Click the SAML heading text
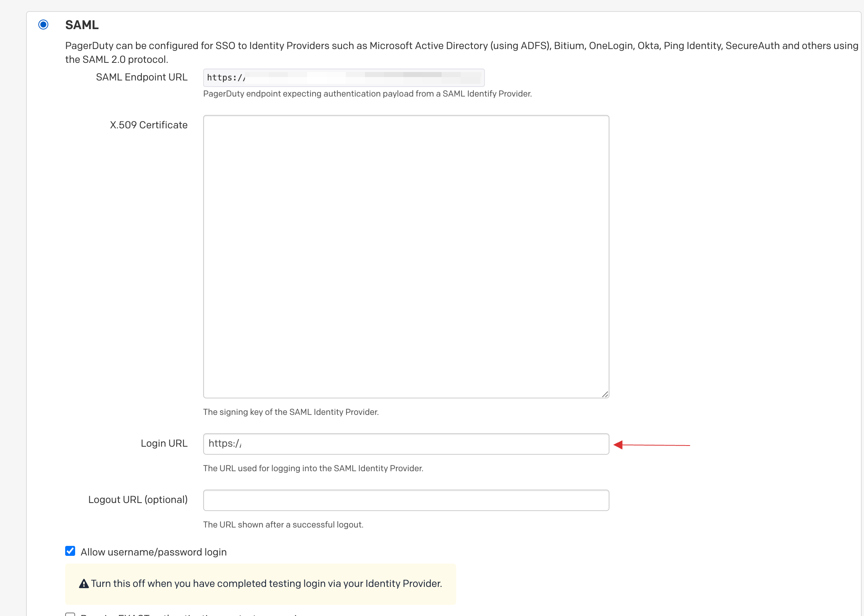The width and height of the screenshot is (864, 616). pyautogui.click(x=82, y=25)
